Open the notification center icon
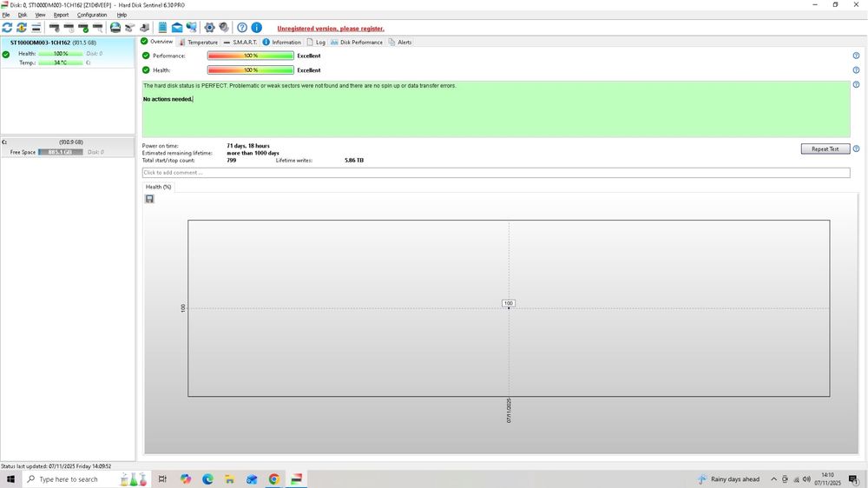The image size is (868, 488). point(854,479)
